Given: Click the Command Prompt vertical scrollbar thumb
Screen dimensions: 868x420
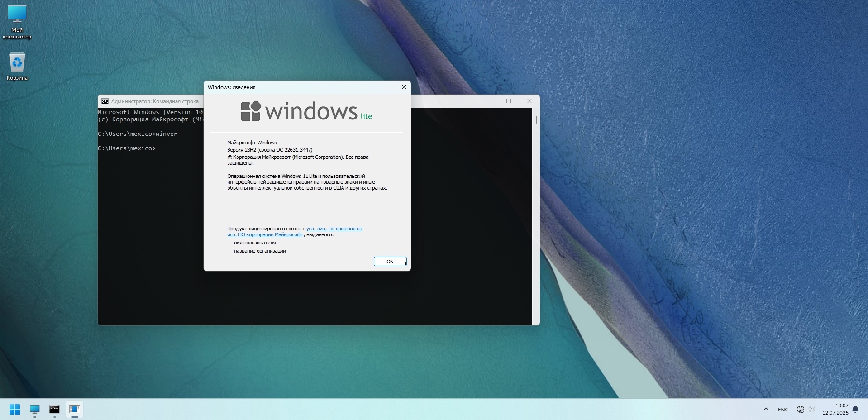Looking at the screenshot, I should point(536,119).
